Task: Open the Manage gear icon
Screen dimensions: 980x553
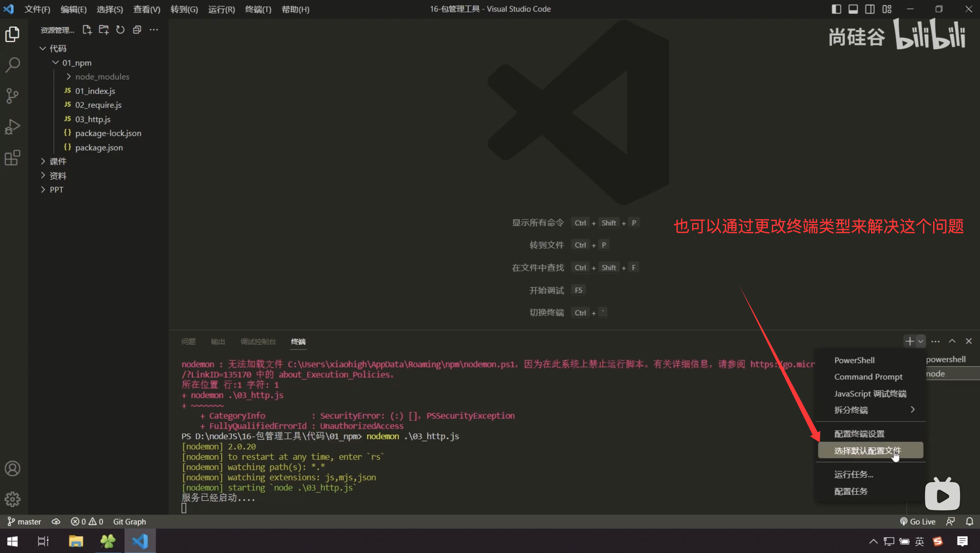Action: click(x=13, y=499)
